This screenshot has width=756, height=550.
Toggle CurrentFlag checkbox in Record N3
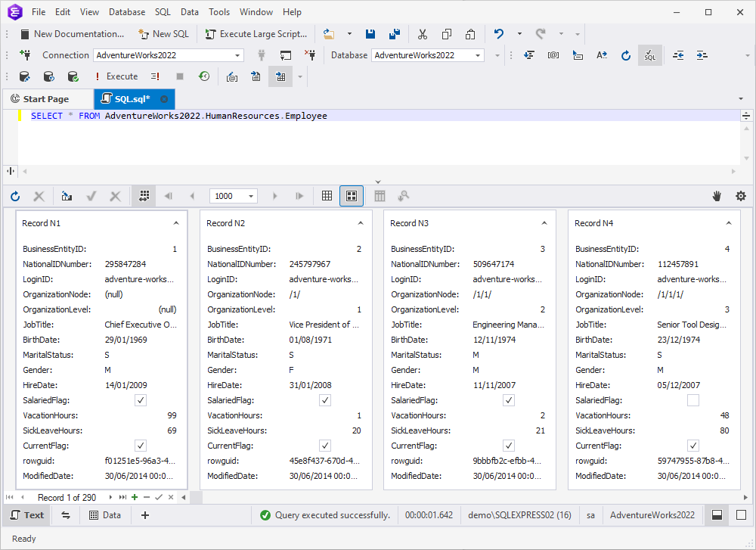[509, 446]
